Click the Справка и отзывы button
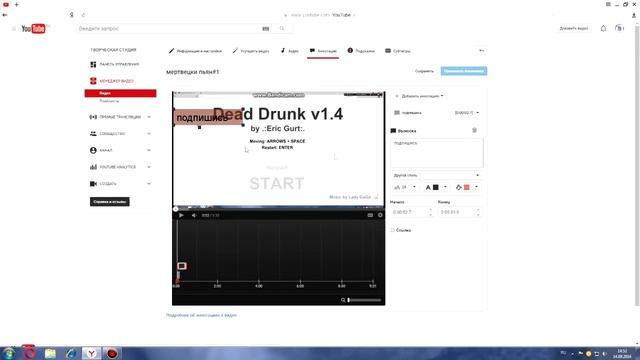Viewport: 640px width, 360px height. click(110, 202)
